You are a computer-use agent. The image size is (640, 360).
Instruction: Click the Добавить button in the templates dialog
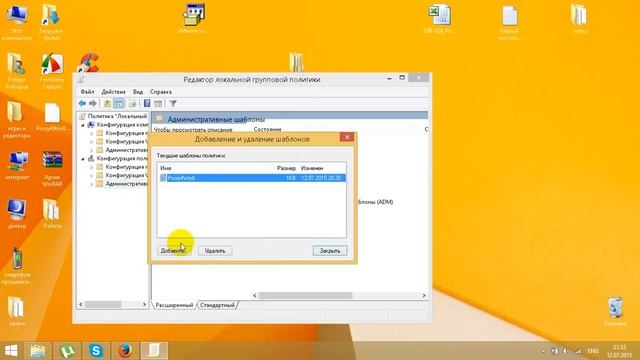(174, 251)
